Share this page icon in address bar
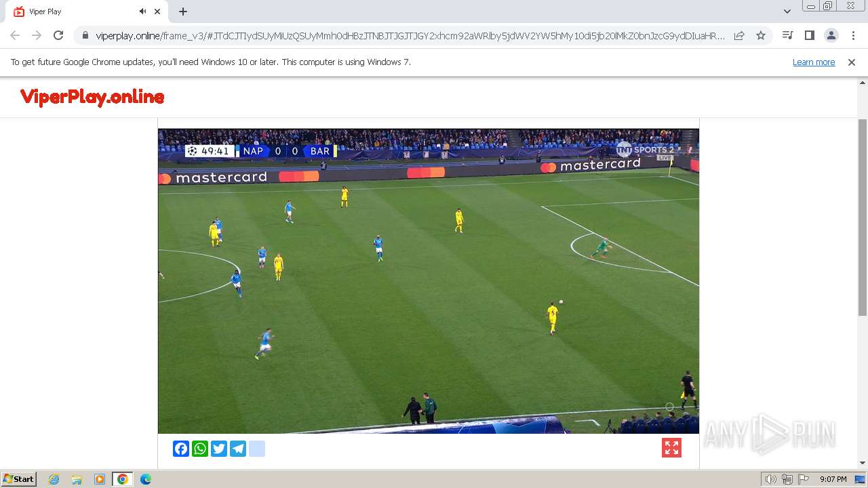 [x=739, y=35]
